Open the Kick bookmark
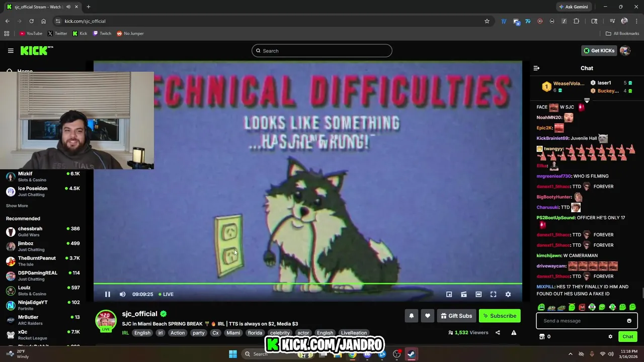Image resolution: width=644 pixels, height=362 pixels. [79, 34]
